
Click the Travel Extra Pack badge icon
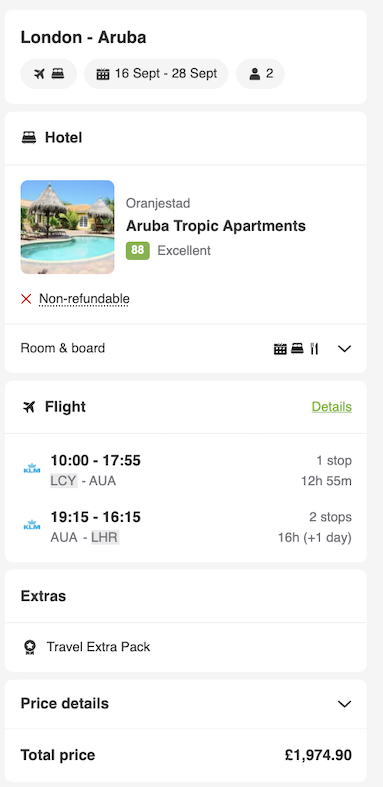coord(30,647)
